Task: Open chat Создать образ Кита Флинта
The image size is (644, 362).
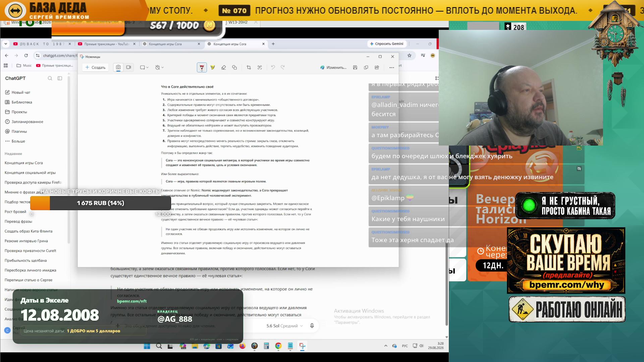Action: [29, 231]
